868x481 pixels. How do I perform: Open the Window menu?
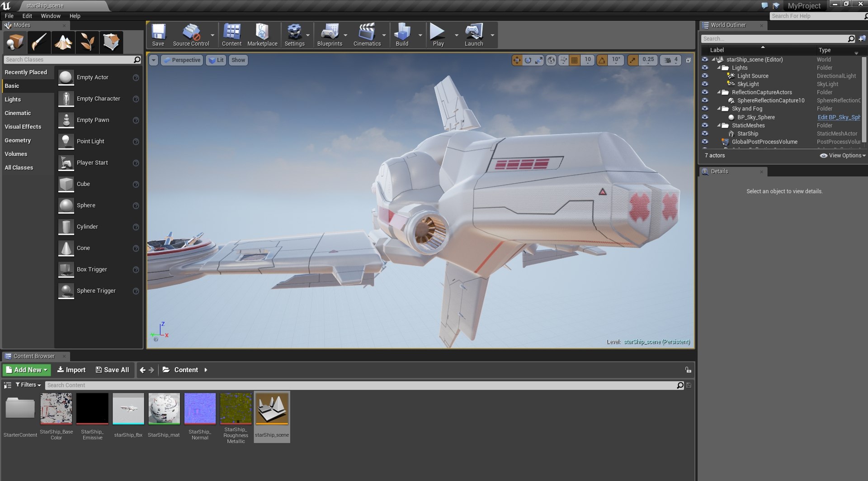tap(51, 16)
